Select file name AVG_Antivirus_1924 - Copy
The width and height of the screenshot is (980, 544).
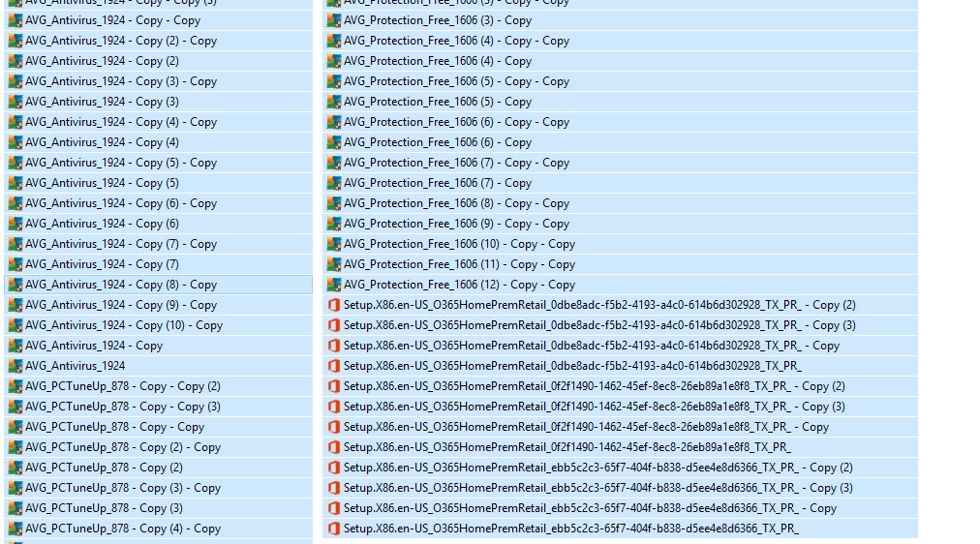[94, 346]
